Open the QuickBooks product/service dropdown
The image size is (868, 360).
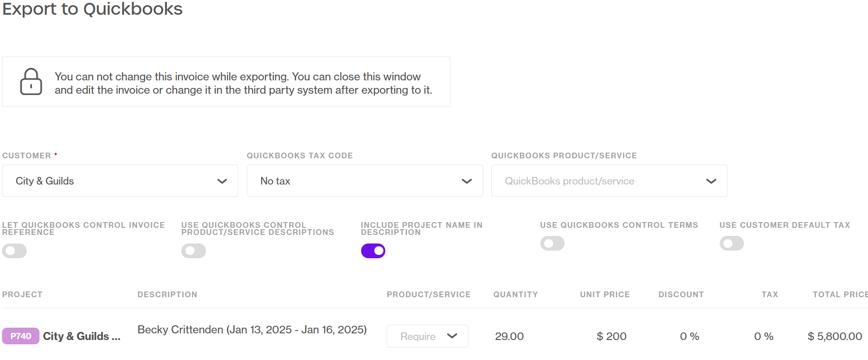609,181
